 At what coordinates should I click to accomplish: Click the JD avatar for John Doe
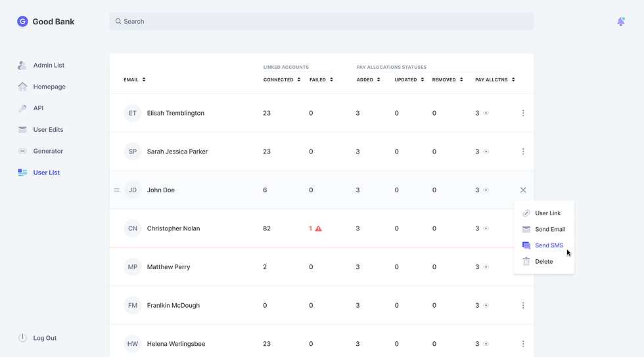tap(133, 190)
